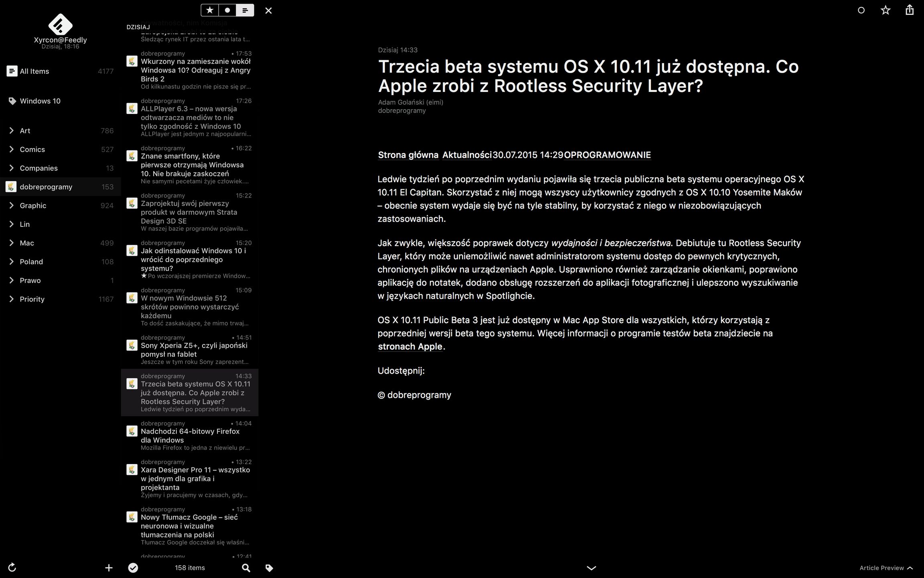Toggle article read/unread circle
Viewport: 924px width, 578px height.
861,10
